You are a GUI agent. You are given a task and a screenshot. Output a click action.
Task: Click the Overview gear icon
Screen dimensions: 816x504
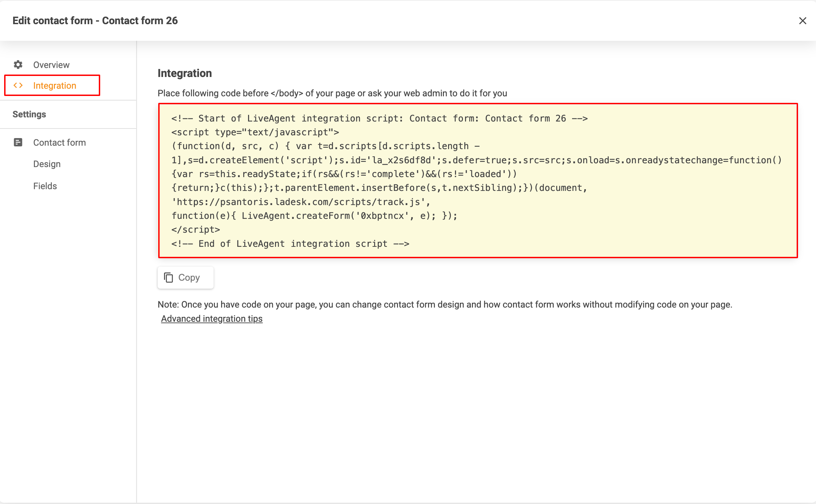click(x=18, y=65)
